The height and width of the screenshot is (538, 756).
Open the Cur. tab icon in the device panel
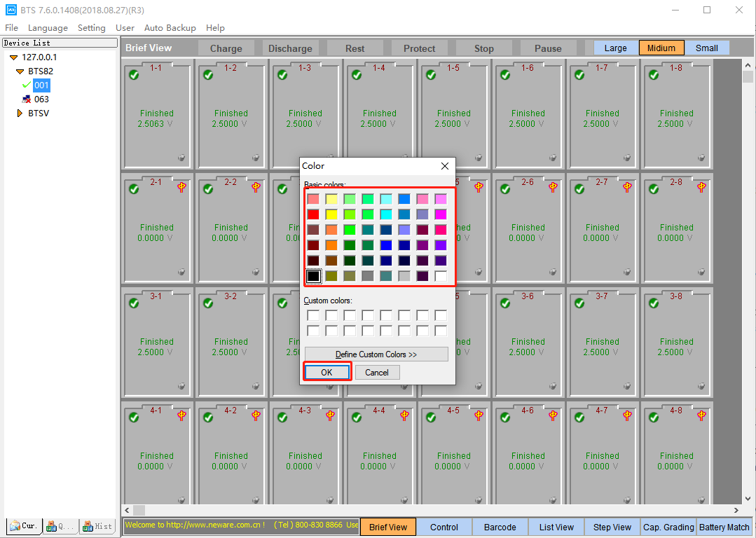click(15, 526)
